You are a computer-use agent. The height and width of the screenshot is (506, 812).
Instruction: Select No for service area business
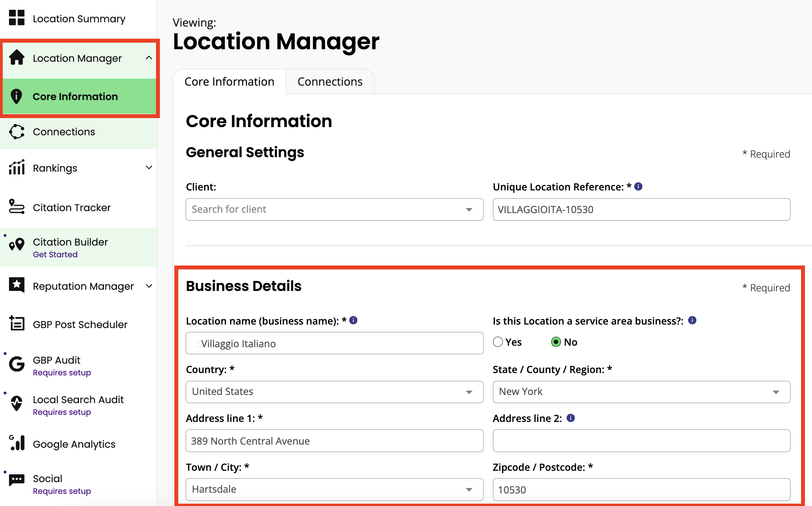coord(556,342)
